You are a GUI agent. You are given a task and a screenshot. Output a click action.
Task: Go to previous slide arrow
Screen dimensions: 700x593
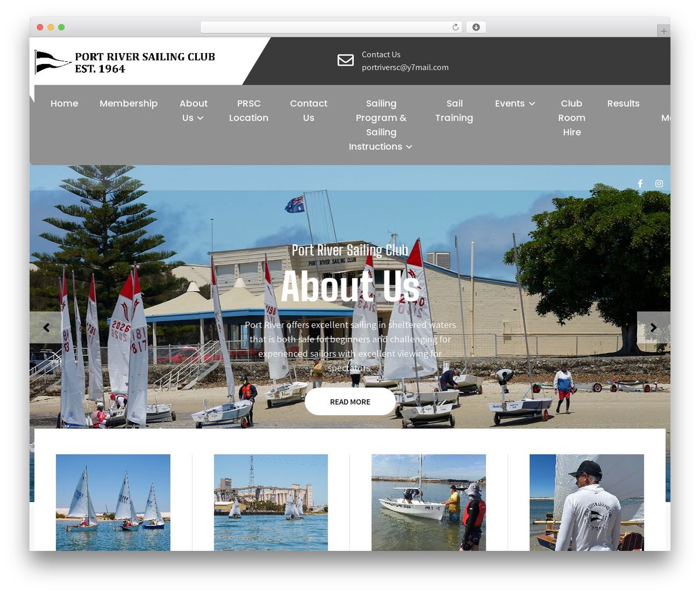[x=46, y=328]
